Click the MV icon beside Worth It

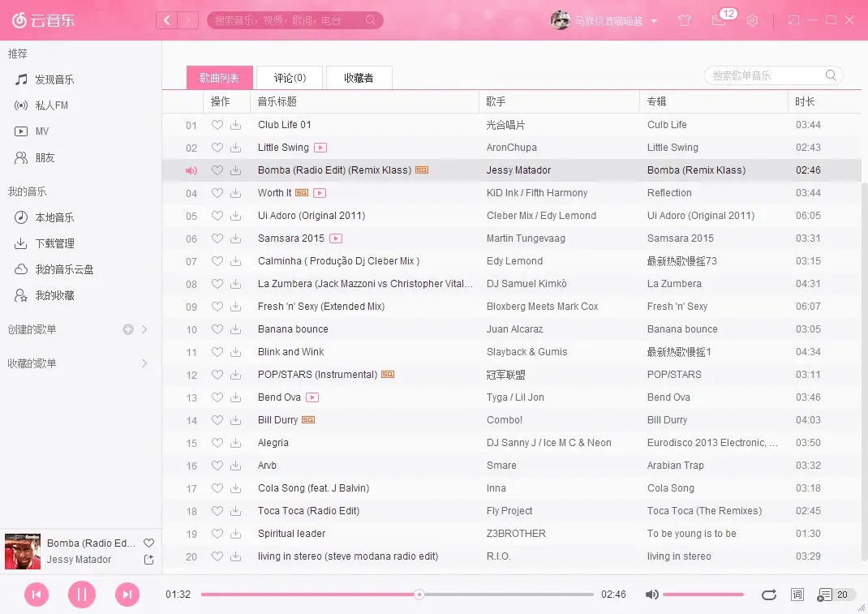pos(320,193)
